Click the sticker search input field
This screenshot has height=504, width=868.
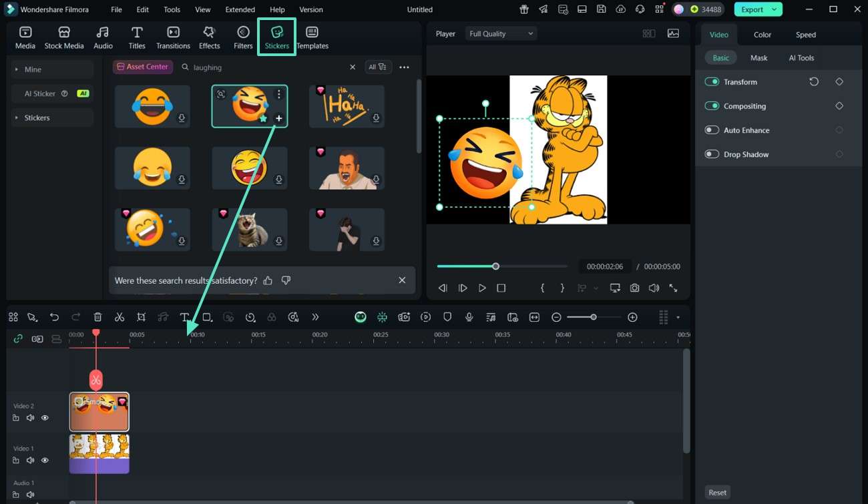[269, 67]
